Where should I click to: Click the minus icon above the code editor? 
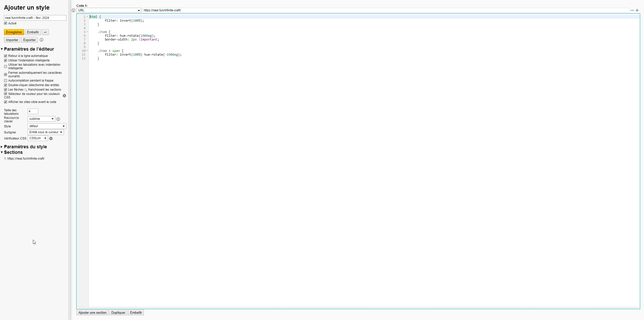(x=632, y=10)
